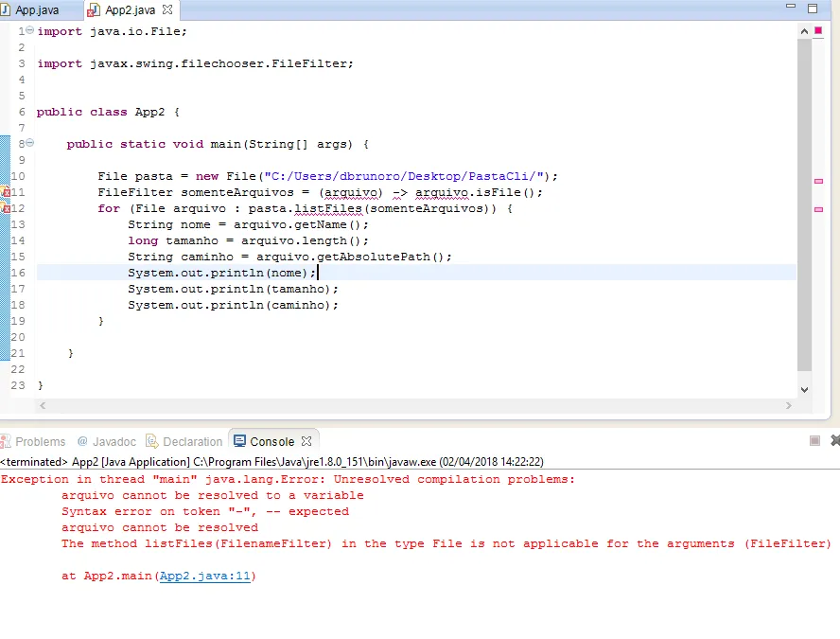The image size is (840, 639).
Task: Collapse the import block at line 1
Action: pyautogui.click(x=30, y=30)
